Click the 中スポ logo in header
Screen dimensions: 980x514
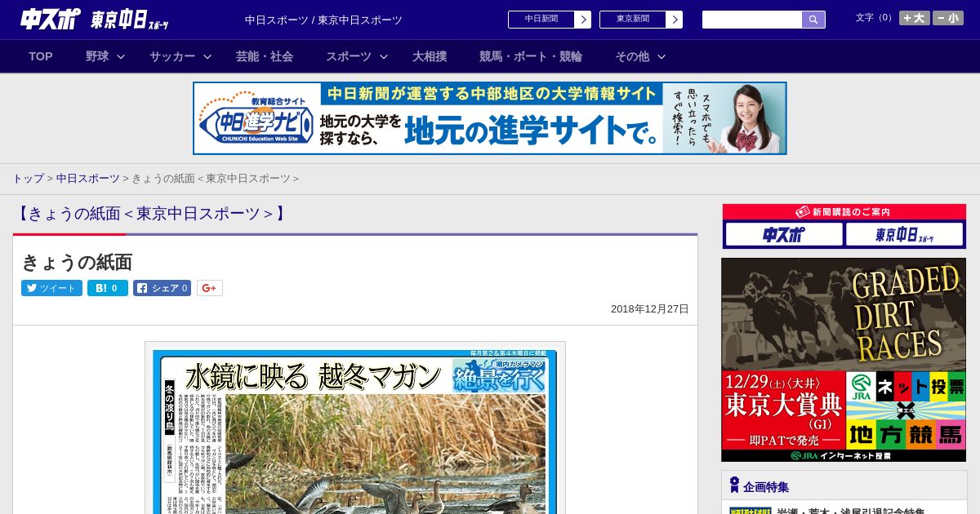(51, 19)
